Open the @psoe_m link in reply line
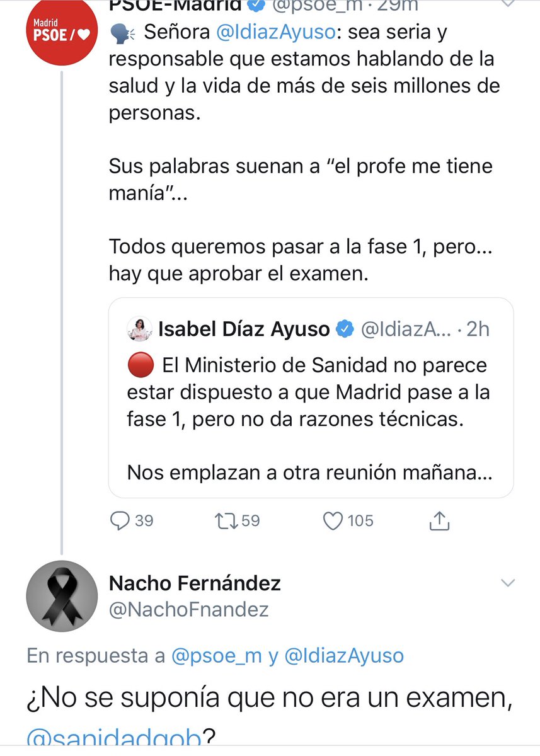This screenshot has height=756, width=540. tap(216, 656)
